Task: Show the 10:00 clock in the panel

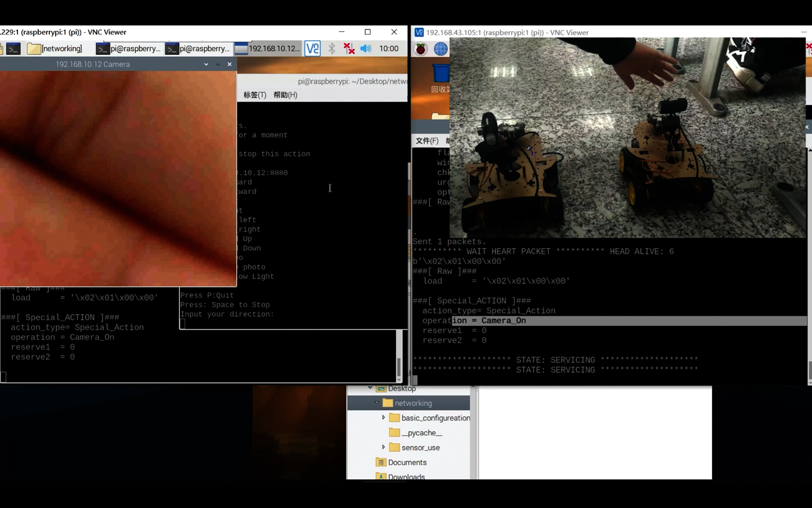Action: (389, 49)
